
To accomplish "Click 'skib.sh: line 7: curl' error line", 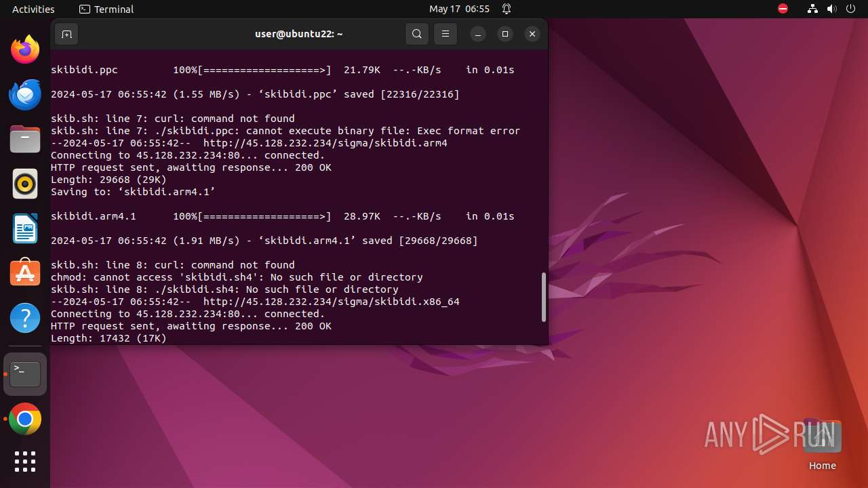I will (173, 119).
